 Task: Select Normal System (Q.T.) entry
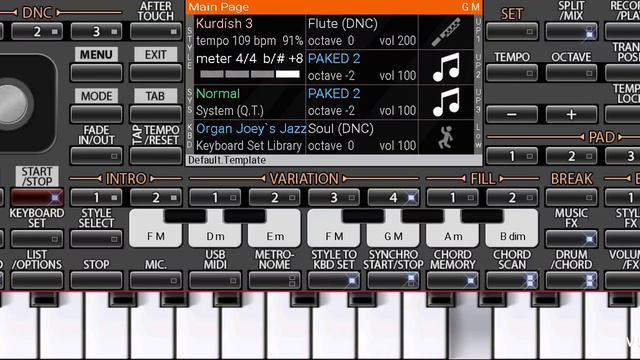(x=250, y=102)
